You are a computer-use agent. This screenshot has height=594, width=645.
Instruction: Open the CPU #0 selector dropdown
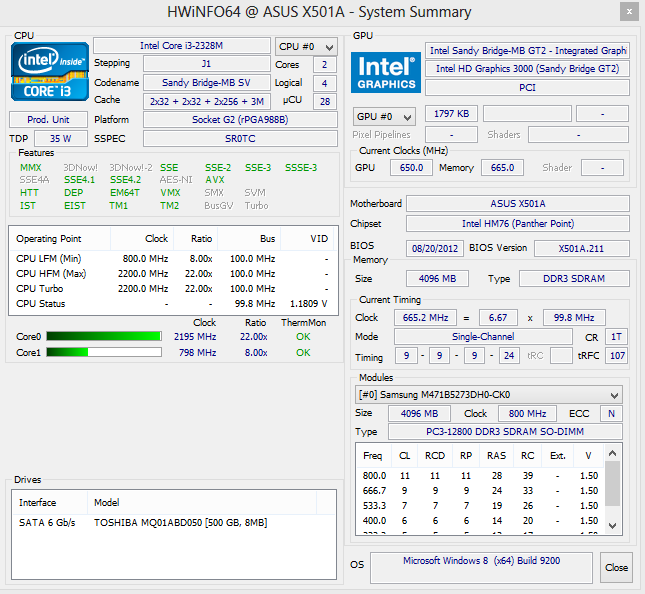coord(306,47)
